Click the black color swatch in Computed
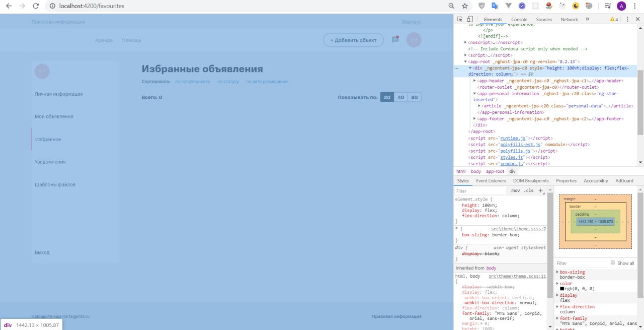Viewport: 644px width, 330px height. coord(562,289)
